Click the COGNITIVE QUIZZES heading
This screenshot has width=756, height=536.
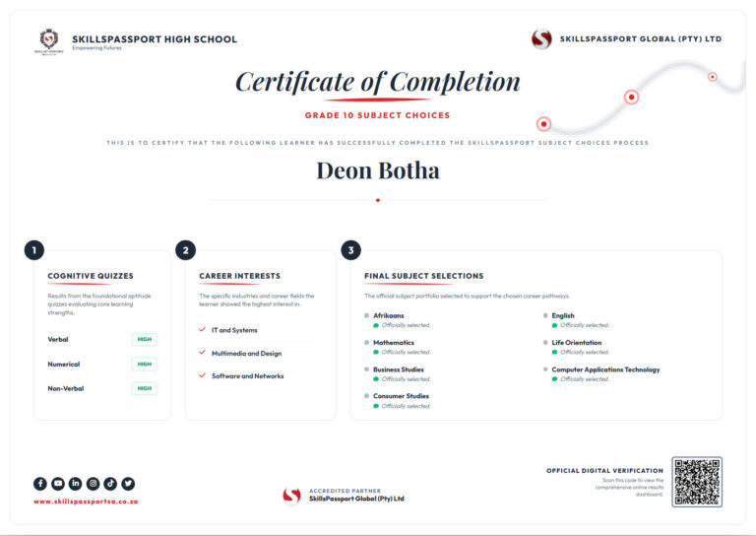pyautogui.click(x=91, y=276)
